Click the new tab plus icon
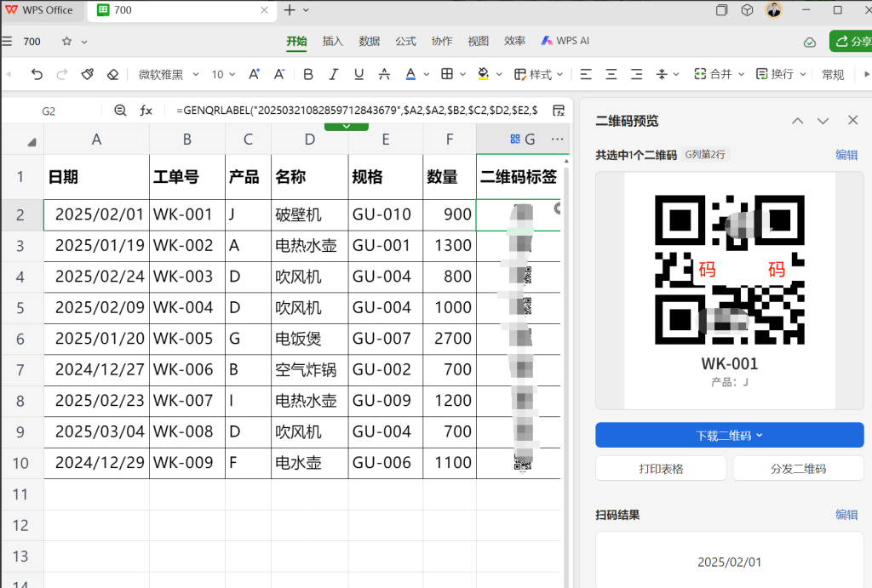Viewport: 872px width, 588px height. click(290, 10)
